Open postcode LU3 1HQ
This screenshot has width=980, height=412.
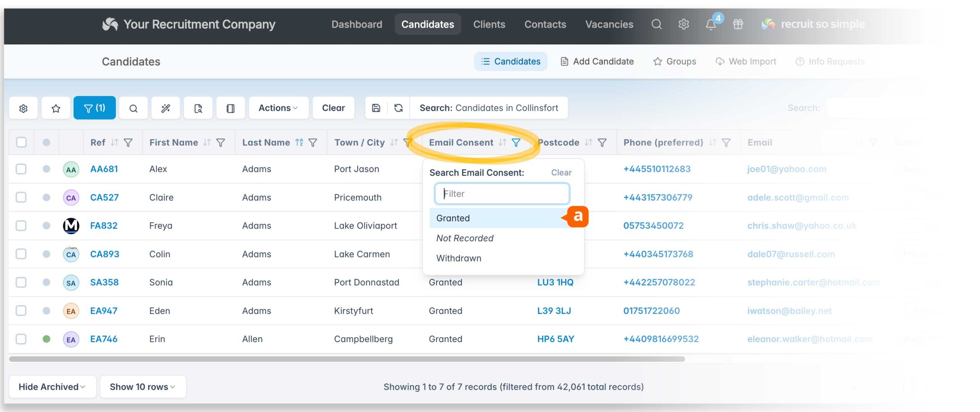click(555, 282)
